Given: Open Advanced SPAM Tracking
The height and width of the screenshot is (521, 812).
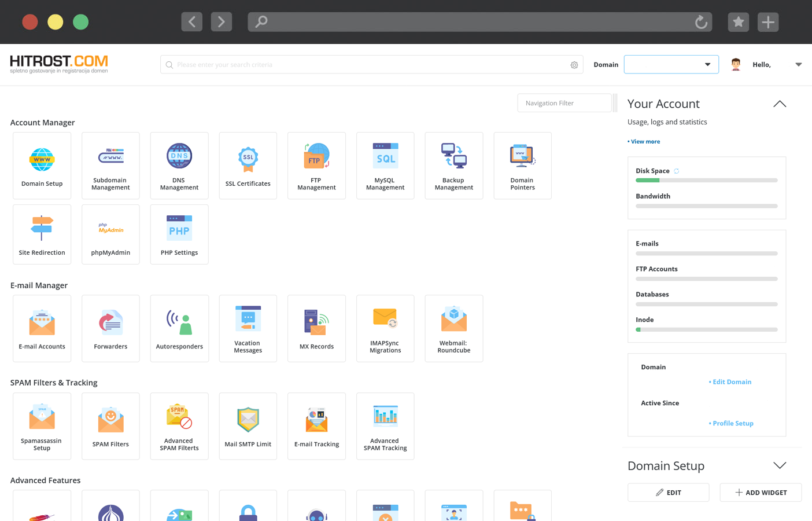Looking at the screenshot, I should coord(385,426).
